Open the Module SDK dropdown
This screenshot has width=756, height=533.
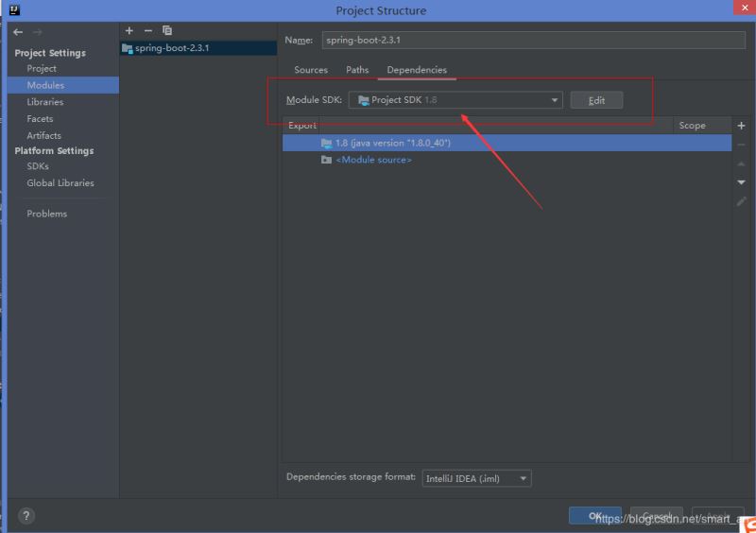455,100
